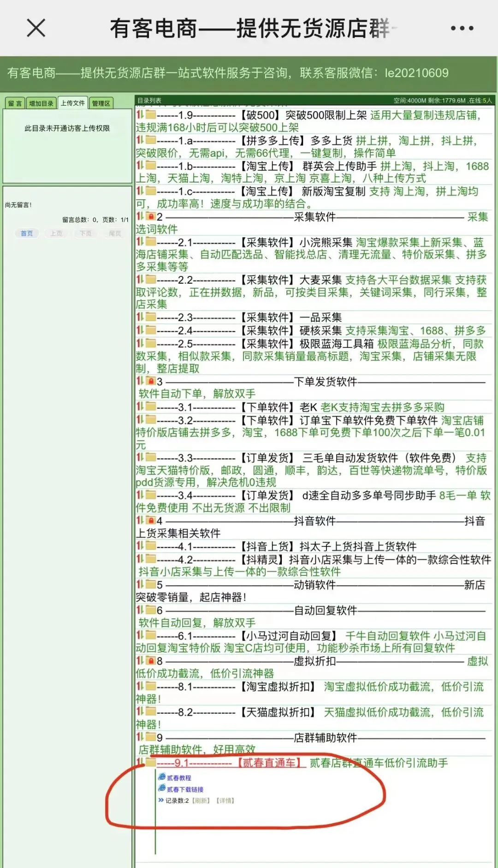Click the 刷新 link under 记录数
The width and height of the screenshot is (498, 868).
201,801
